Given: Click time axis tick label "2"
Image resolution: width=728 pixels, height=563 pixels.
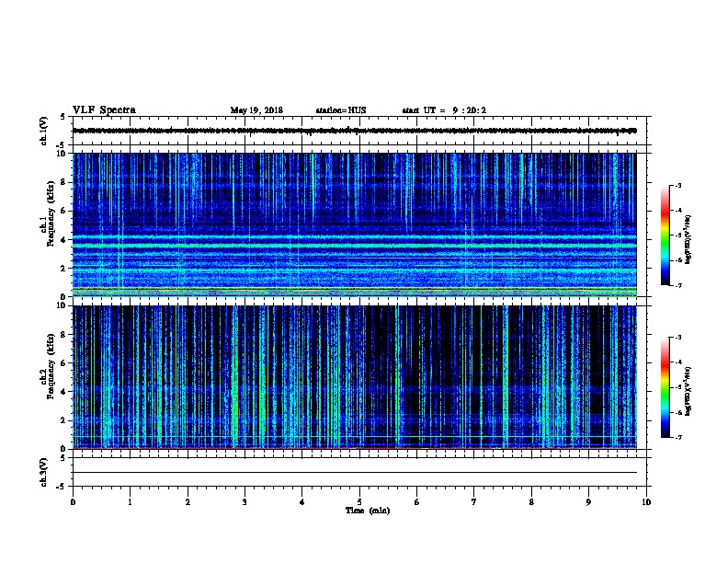Looking at the screenshot, I should click(x=188, y=501).
